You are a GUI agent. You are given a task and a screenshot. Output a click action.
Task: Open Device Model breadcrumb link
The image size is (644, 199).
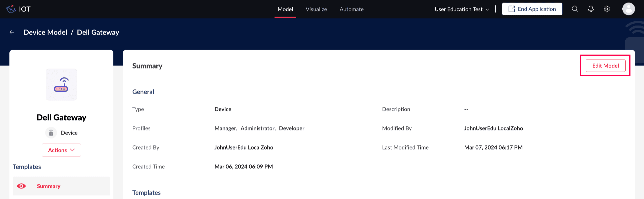tap(45, 32)
